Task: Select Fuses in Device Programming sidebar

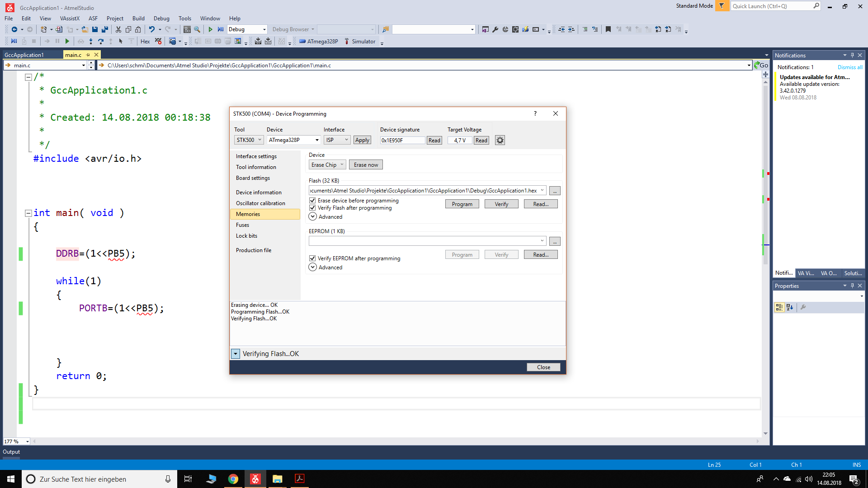Action: coord(243,225)
